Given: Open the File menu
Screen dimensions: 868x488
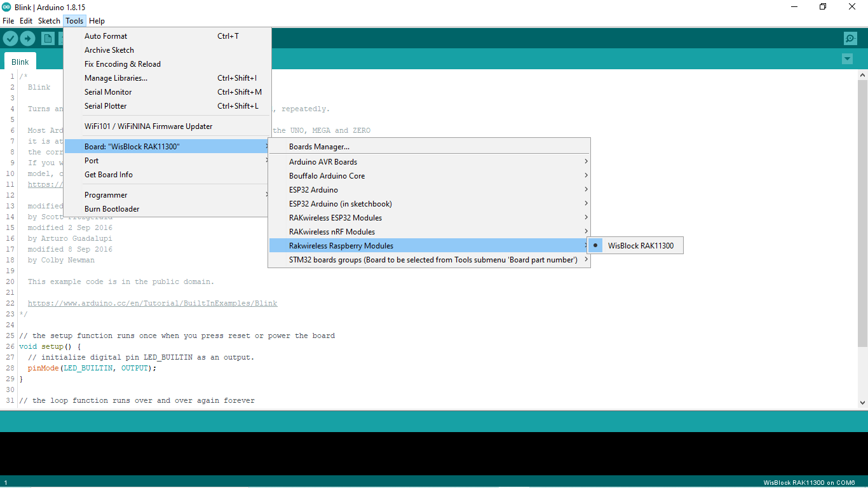Looking at the screenshot, I should pyautogui.click(x=8, y=21).
